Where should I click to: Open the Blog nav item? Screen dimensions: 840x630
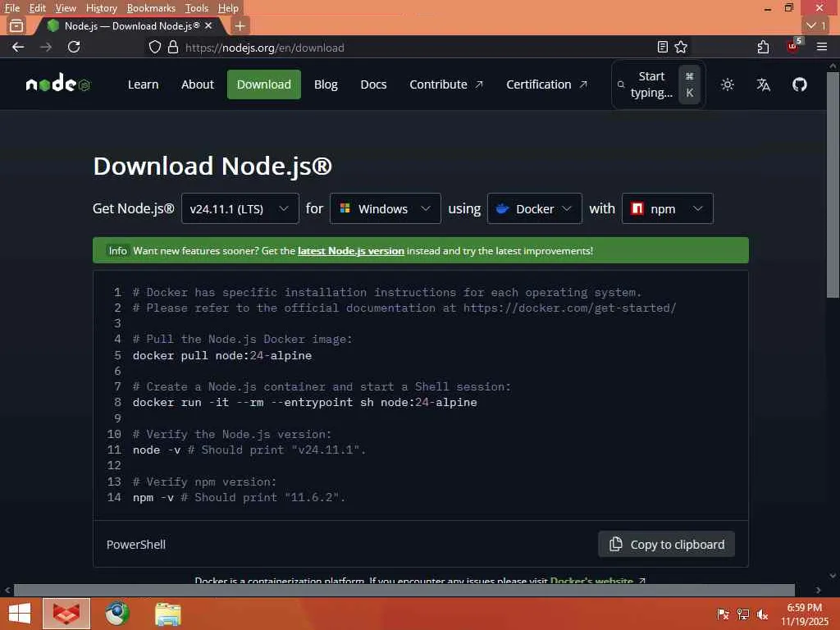coord(326,84)
